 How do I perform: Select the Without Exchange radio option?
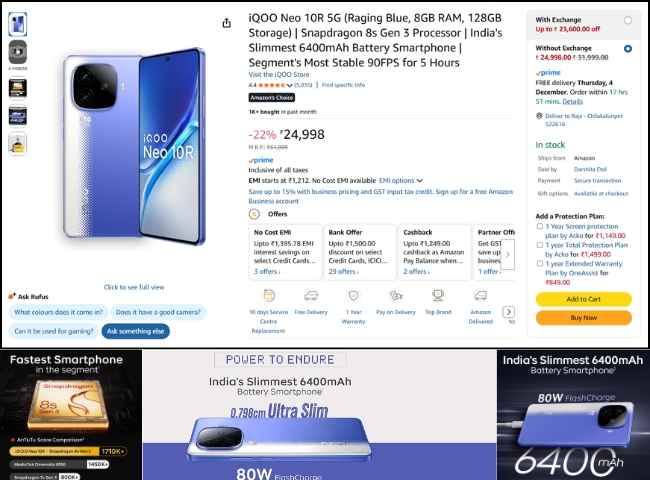[628, 48]
